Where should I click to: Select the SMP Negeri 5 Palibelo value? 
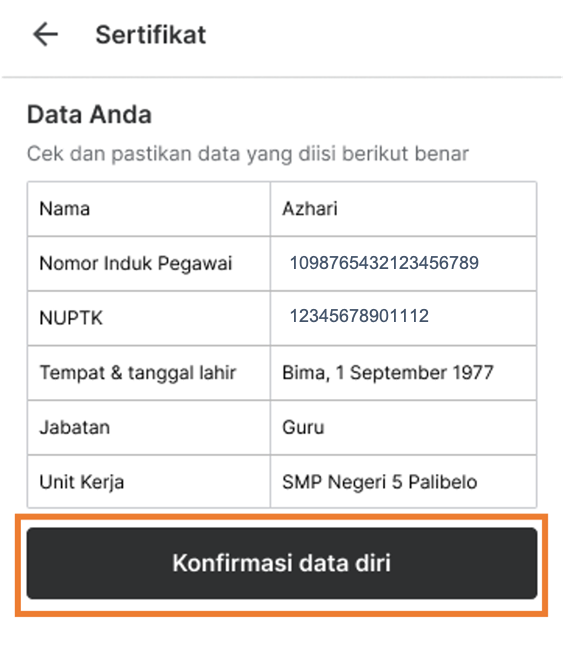[x=380, y=482]
